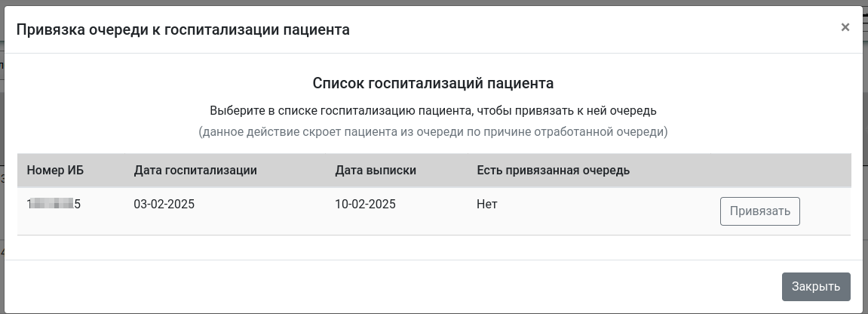This screenshot has height=314, width=868.
Task: Click the empty header cell above Привязать
Action: click(x=777, y=171)
